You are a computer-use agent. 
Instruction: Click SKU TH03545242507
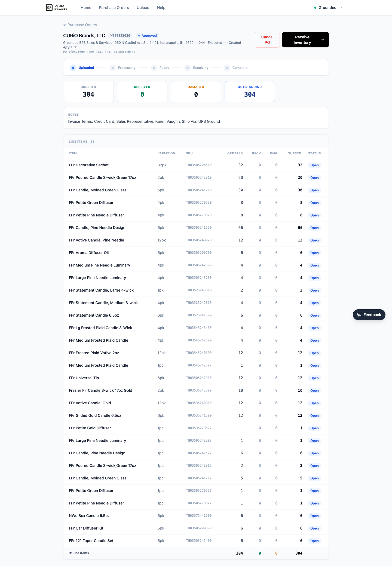tap(199, 366)
